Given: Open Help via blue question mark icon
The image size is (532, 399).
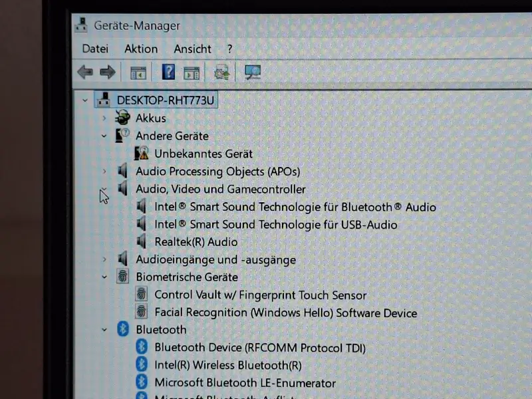Looking at the screenshot, I should [x=168, y=72].
